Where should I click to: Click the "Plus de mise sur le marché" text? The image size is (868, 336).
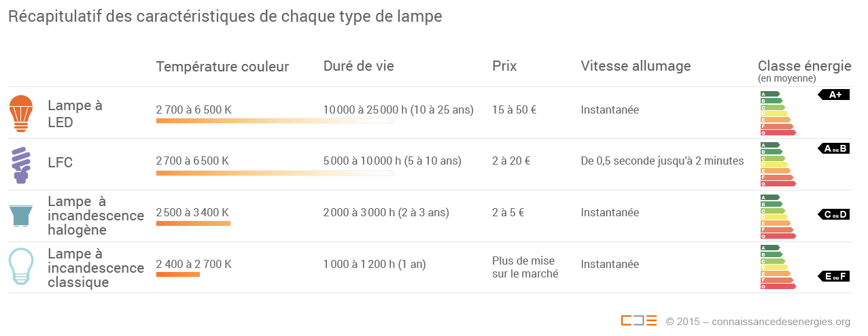(523, 267)
